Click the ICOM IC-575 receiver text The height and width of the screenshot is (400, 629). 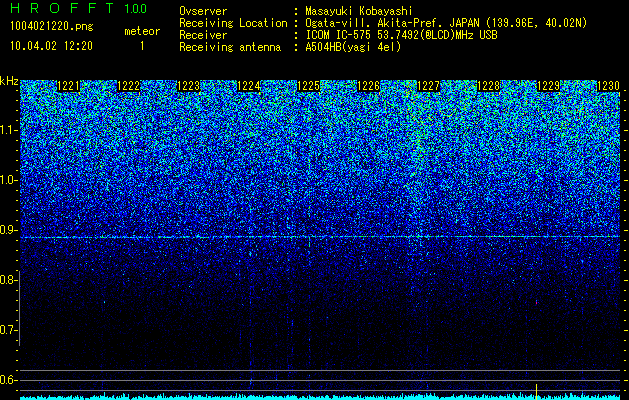[402, 35]
